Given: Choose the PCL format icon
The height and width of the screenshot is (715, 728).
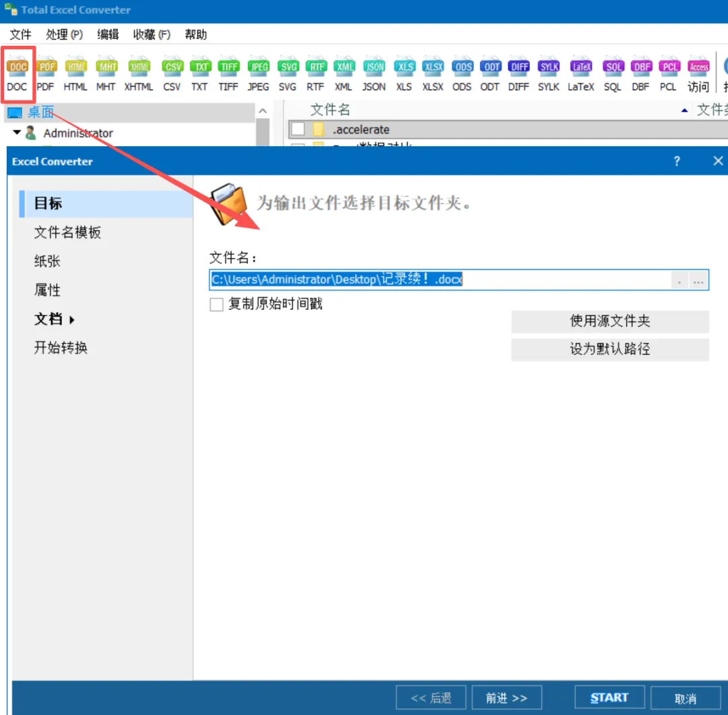Looking at the screenshot, I should click(x=669, y=74).
